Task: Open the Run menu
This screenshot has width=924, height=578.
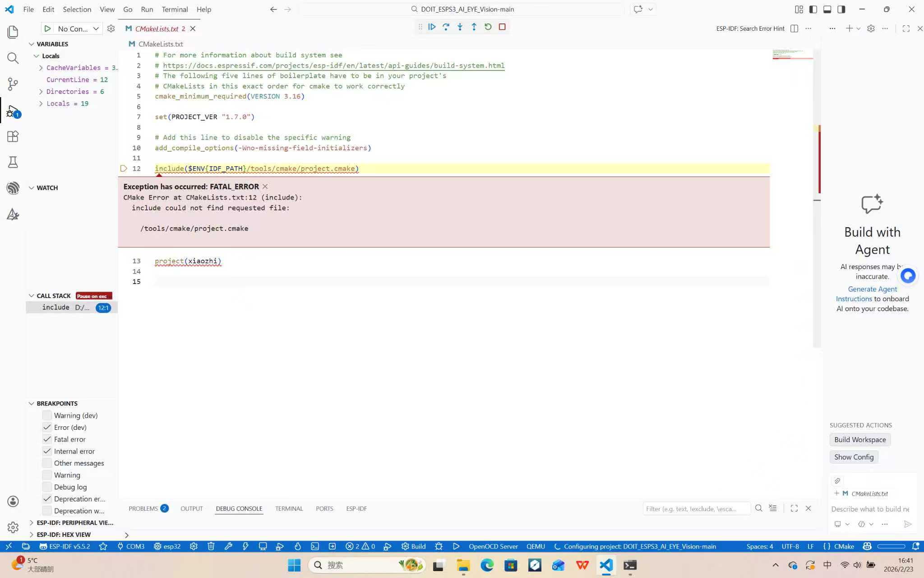Action: tap(147, 9)
